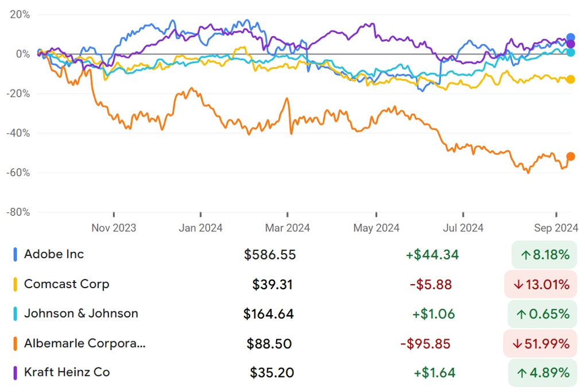Click the teal Johnson & Johnson color marker
585x392 pixels.
point(15,314)
